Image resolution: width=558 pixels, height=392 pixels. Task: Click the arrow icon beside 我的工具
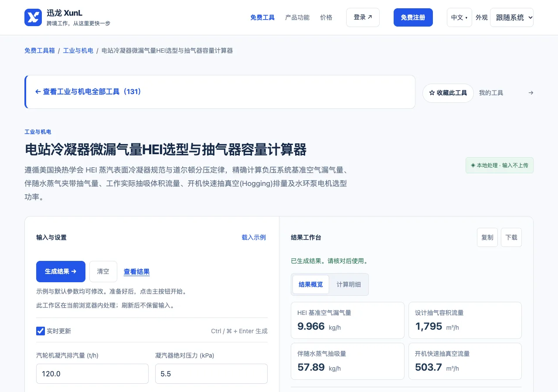[x=531, y=93]
